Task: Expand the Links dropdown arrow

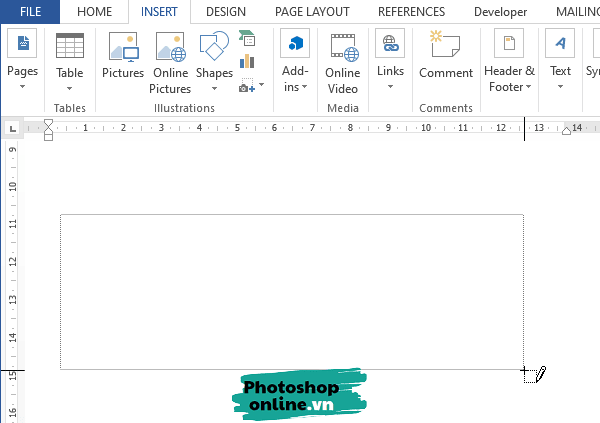Action: pyautogui.click(x=390, y=87)
